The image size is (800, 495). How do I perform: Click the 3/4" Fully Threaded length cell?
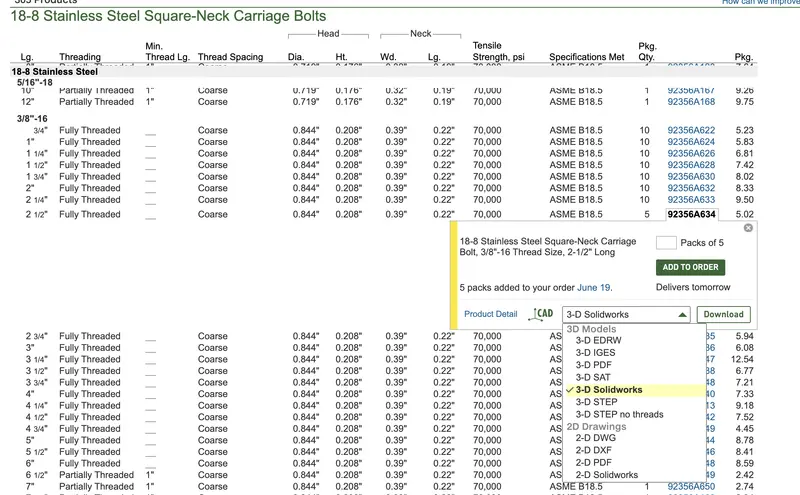[40, 130]
